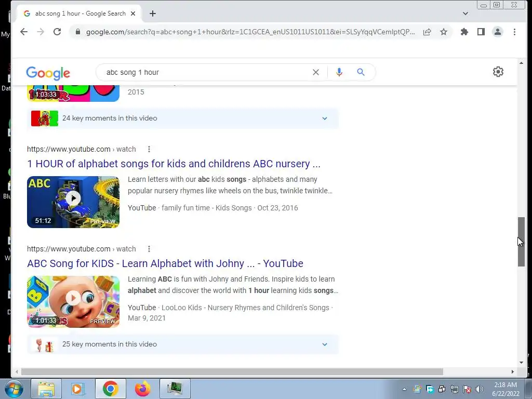This screenshot has width=532, height=399.
Task: Click the horizontal scrollbar thumb
Action: 232,372
